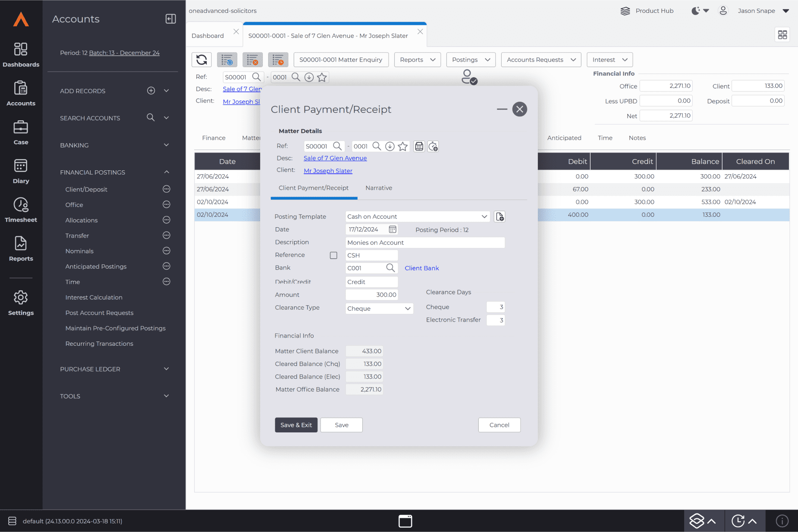Viewport: 798px width, 532px height.
Task: Switch to the Narrative tab
Action: (x=379, y=188)
